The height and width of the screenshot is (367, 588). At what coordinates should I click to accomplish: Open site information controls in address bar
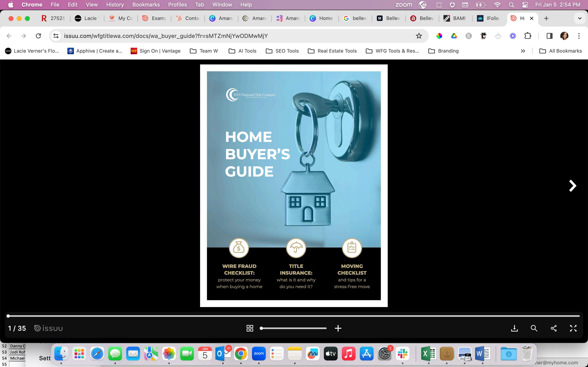click(x=56, y=36)
